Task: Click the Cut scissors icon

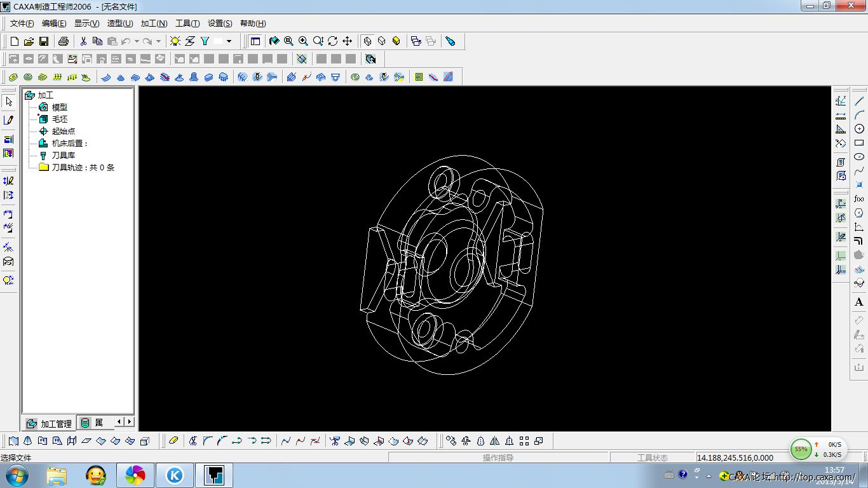Action: (83, 41)
